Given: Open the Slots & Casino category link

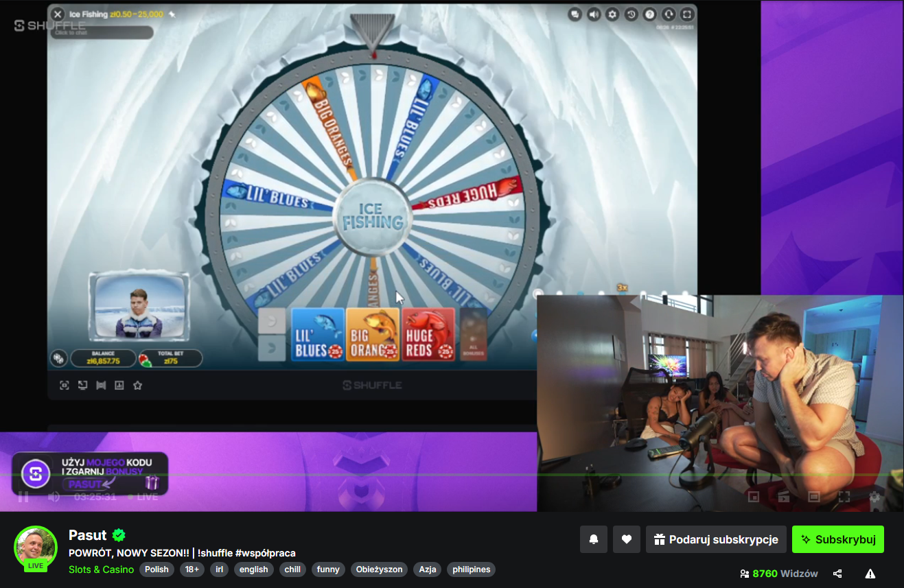Looking at the screenshot, I should click(x=102, y=569).
